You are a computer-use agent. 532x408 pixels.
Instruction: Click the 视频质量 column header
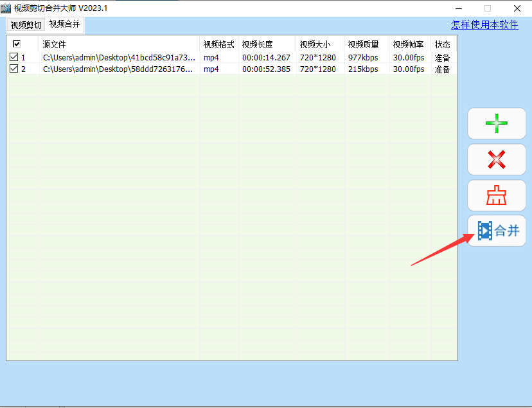363,44
